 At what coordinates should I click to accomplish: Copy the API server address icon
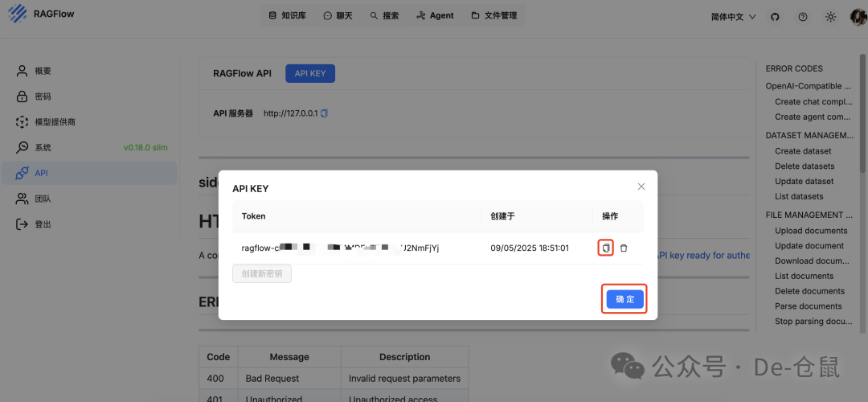click(x=325, y=113)
